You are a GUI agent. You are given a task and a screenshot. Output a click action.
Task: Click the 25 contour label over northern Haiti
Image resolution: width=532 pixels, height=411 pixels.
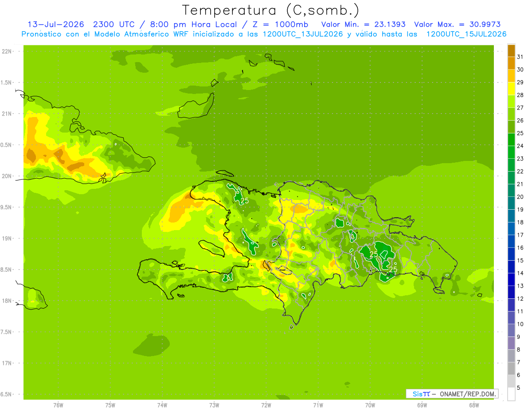click(244, 201)
